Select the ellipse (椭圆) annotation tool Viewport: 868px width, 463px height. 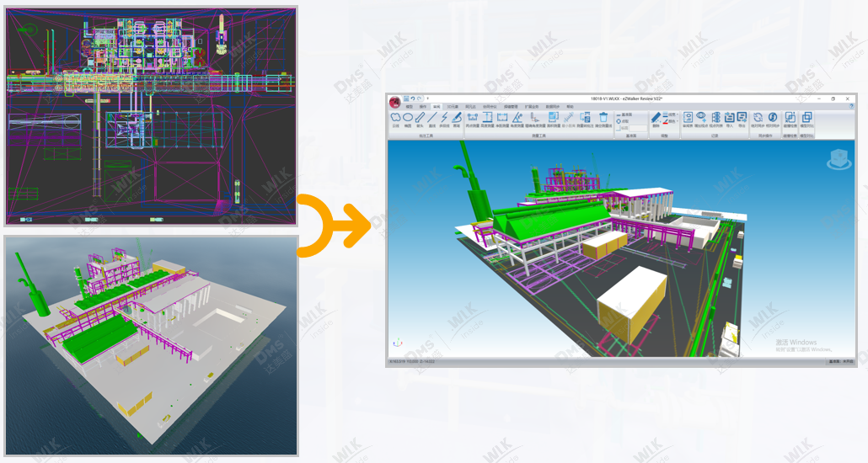408,120
